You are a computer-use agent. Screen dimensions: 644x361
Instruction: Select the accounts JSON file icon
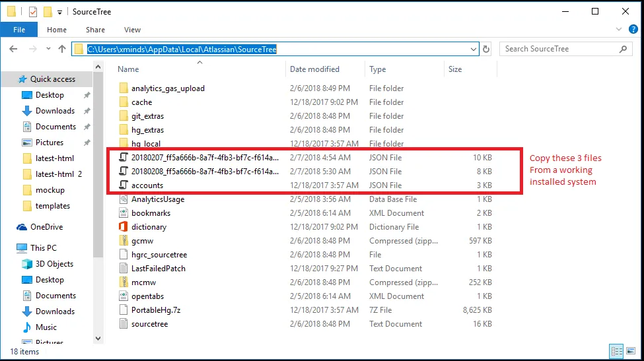pyautogui.click(x=124, y=185)
